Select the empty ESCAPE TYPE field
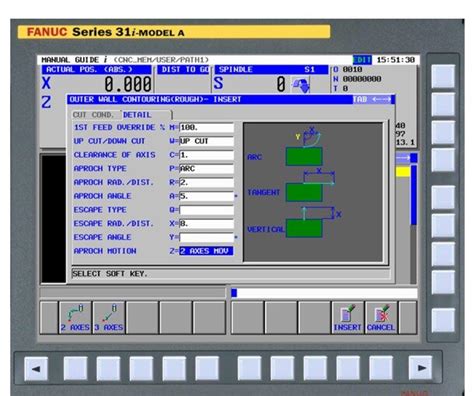474x396 pixels. tap(206, 210)
